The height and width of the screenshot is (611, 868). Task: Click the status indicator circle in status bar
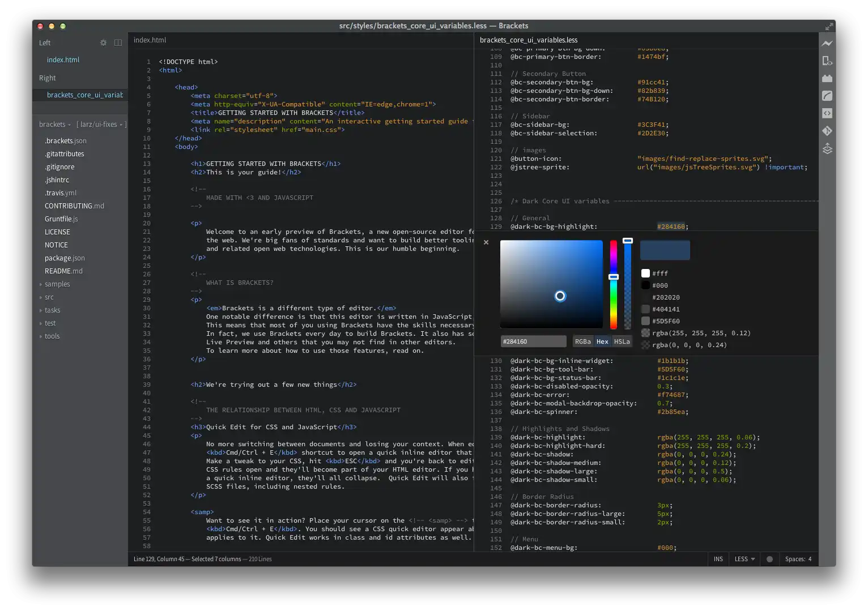(769, 559)
